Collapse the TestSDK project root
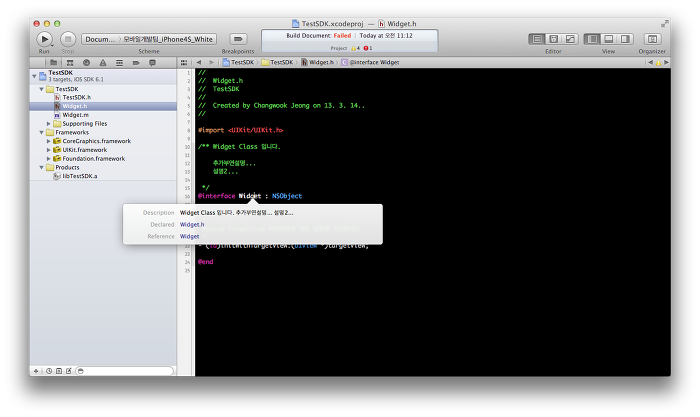Viewport: 700px width, 417px height. [34, 76]
